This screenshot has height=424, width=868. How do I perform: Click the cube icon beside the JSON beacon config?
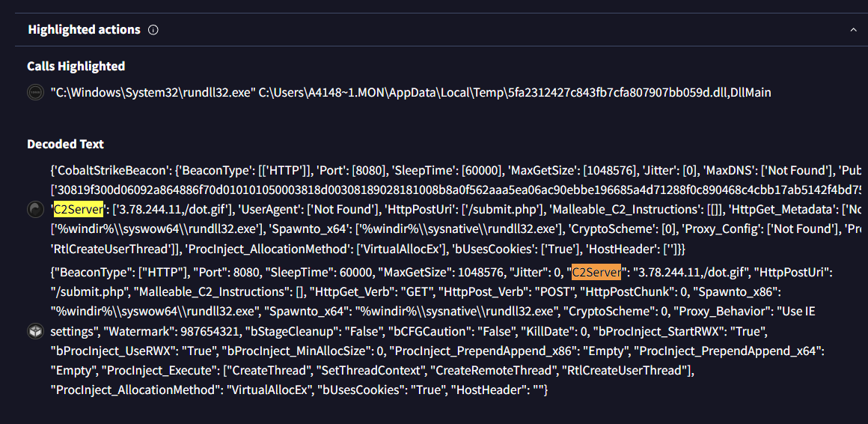coord(35,331)
